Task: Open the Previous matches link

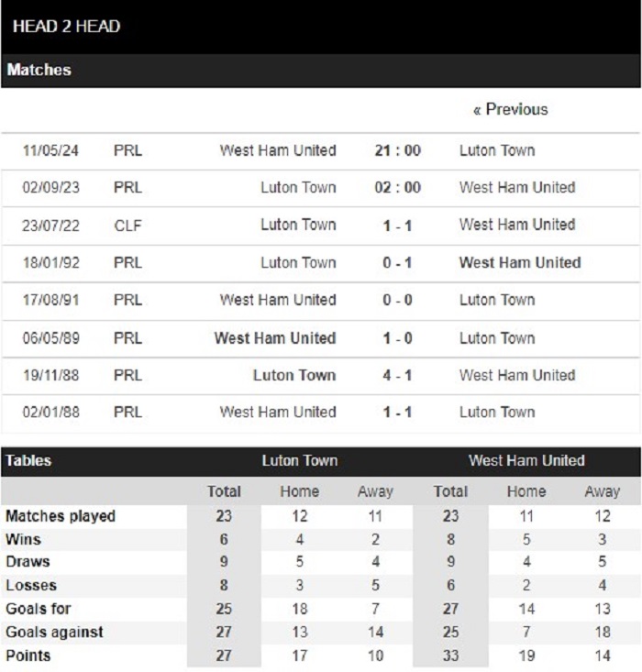Action: pyautogui.click(x=510, y=110)
